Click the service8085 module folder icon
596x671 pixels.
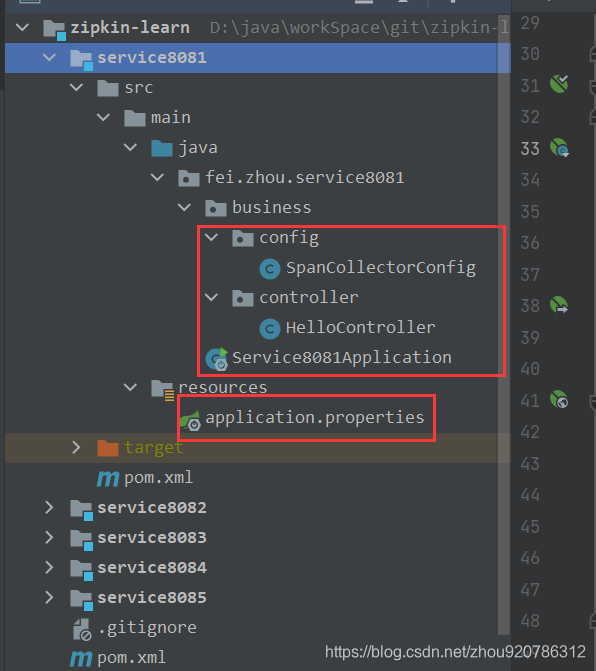81,600
